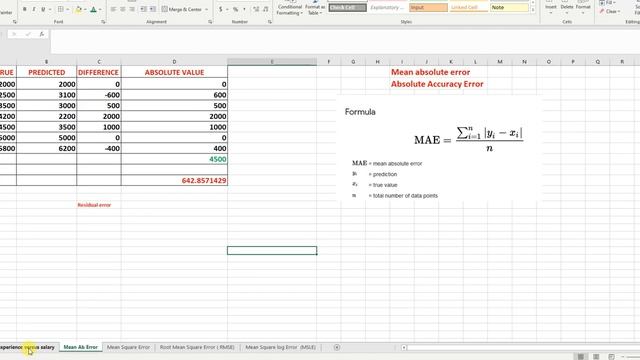Toggle italic formatting

[x=33, y=9]
